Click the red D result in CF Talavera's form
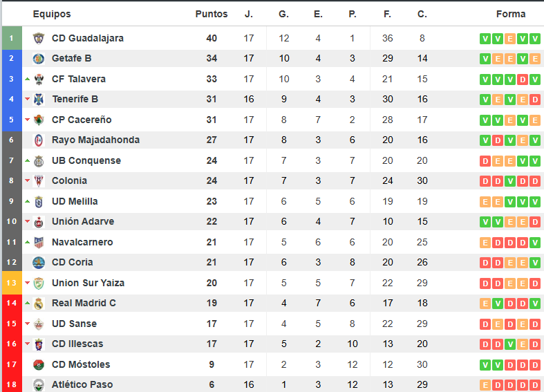The height and width of the screenshot is (392, 544). point(523,80)
